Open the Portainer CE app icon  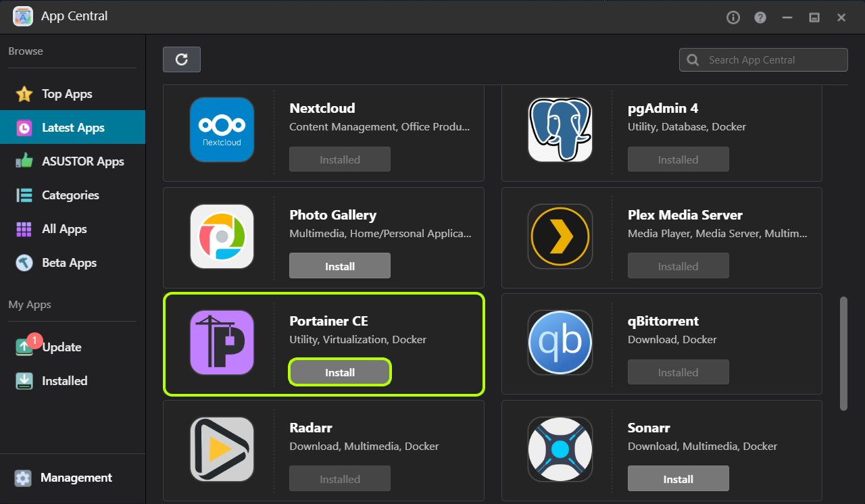click(x=222, y=343)
